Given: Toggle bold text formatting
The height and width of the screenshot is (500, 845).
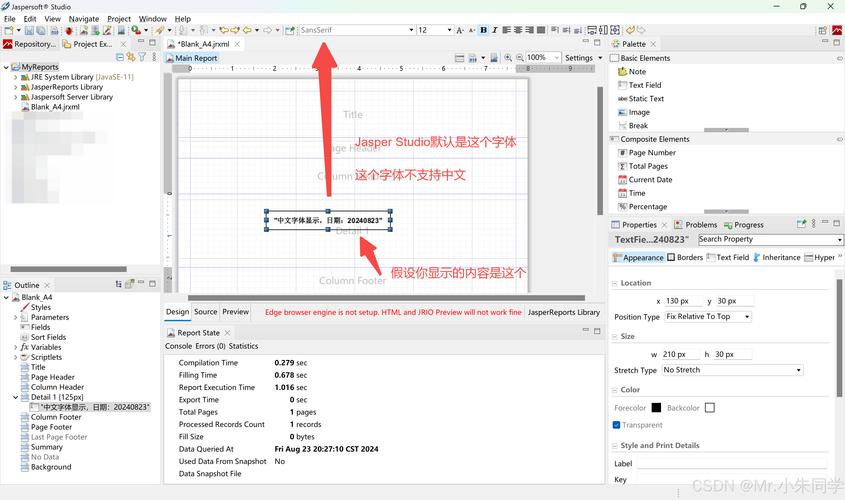Looking at the screenshot, I should tap(483, 30).
